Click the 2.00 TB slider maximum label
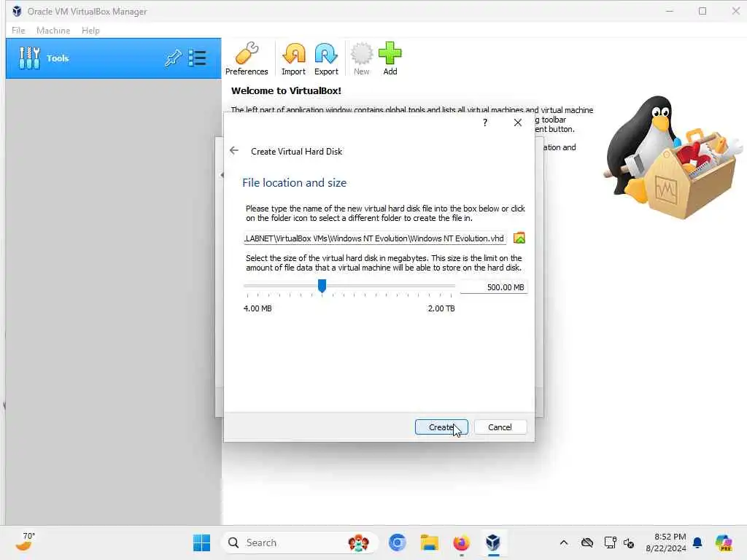The height and width of the screenshot is (560, 747). click(441, 308)
